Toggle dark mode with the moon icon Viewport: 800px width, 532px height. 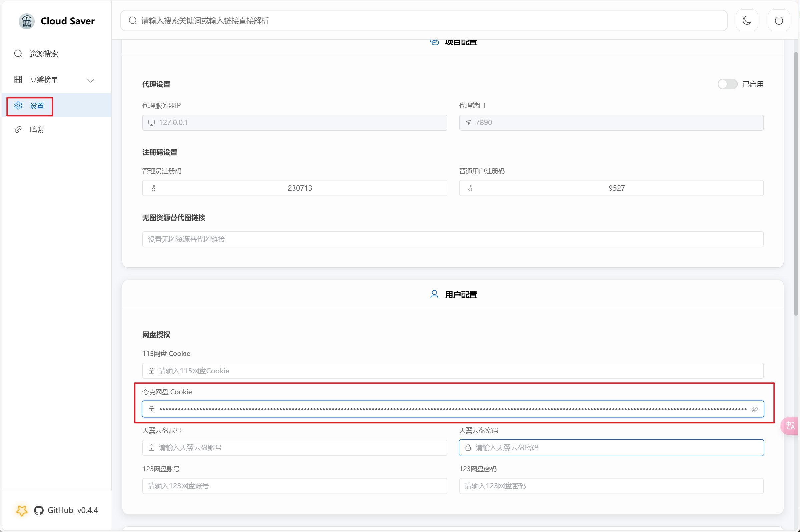(746, 21)
